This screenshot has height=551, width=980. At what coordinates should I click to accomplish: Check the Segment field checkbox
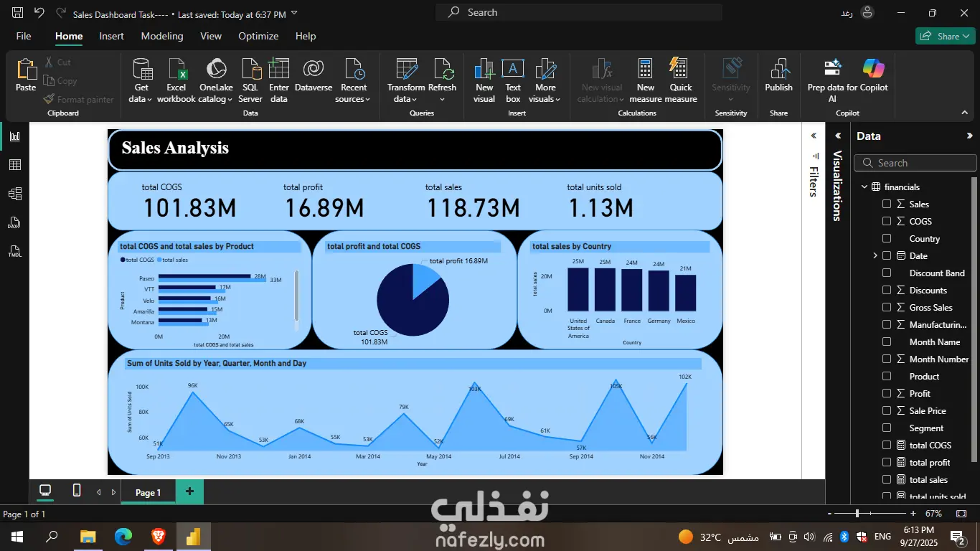[887, 428]
